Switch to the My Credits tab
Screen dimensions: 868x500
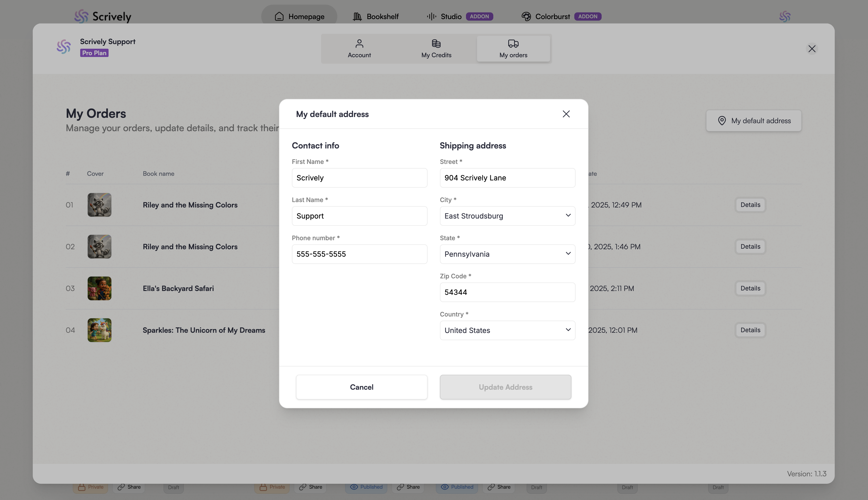(x=436, y=49)
